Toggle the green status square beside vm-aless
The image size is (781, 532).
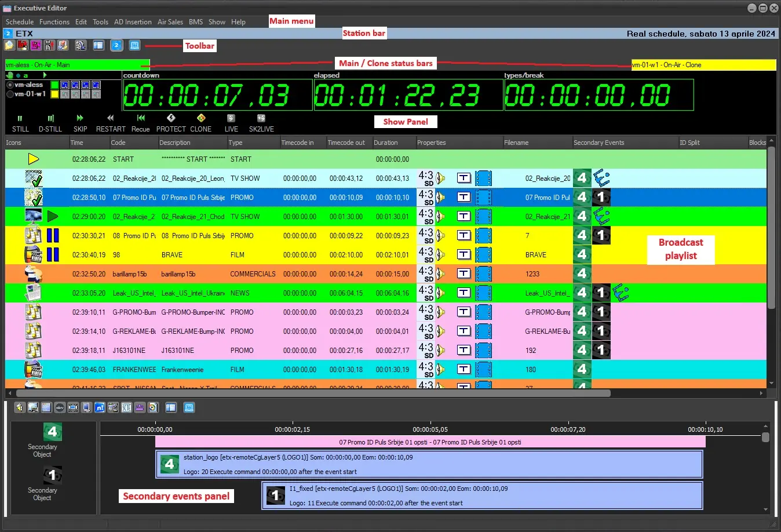(55, 85)
